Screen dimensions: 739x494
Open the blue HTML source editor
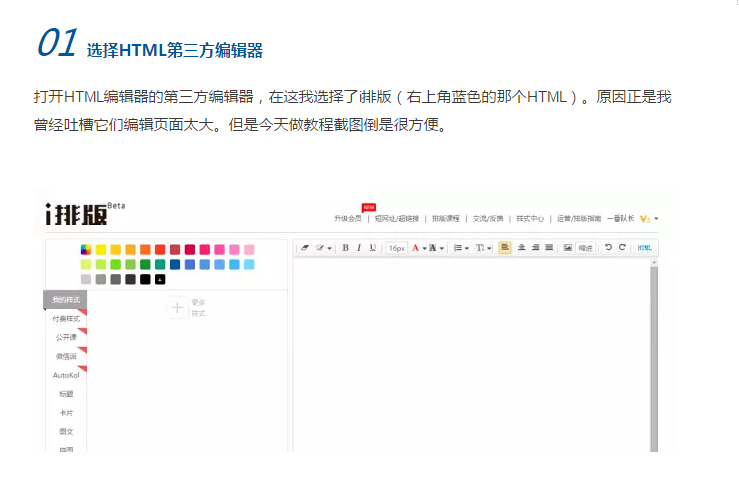click(x=645, y=248)
